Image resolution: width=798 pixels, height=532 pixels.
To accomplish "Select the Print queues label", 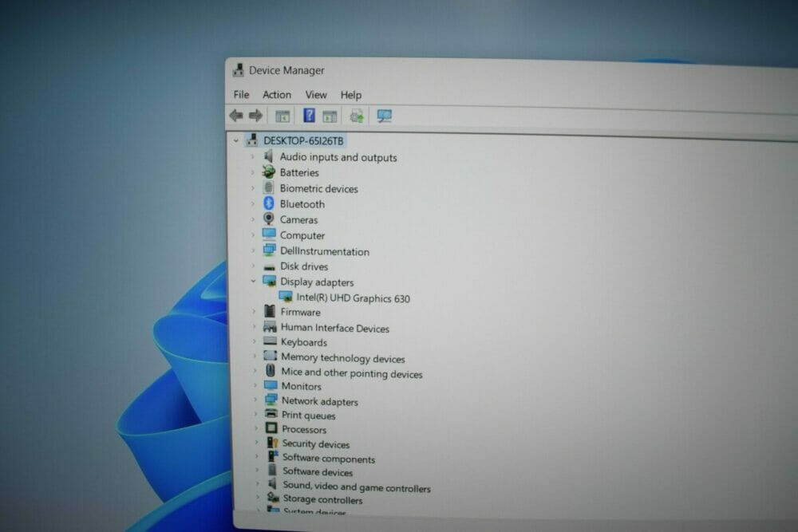I will click(308, 416).
